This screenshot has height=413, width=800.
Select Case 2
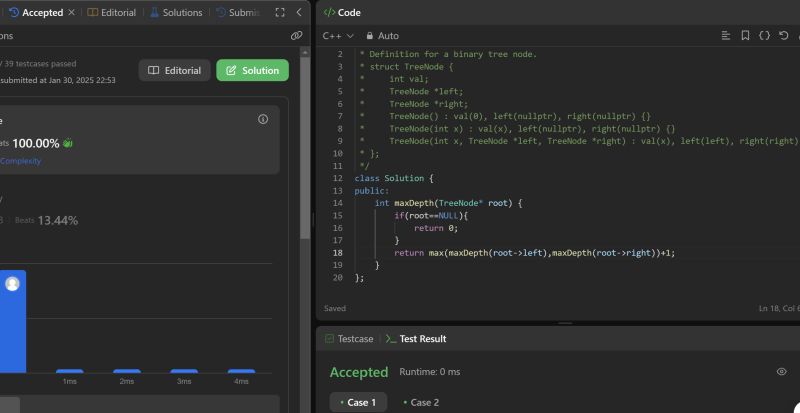coord(421,402)
